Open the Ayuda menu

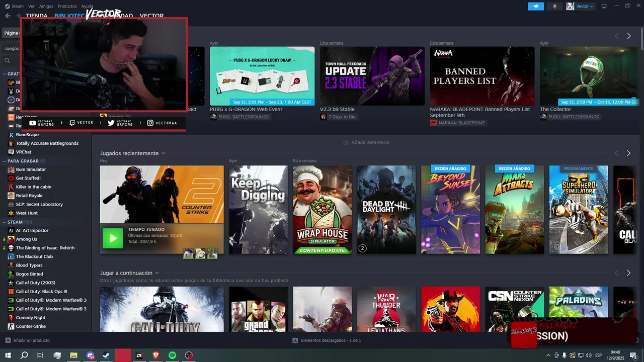pos(87,6)
